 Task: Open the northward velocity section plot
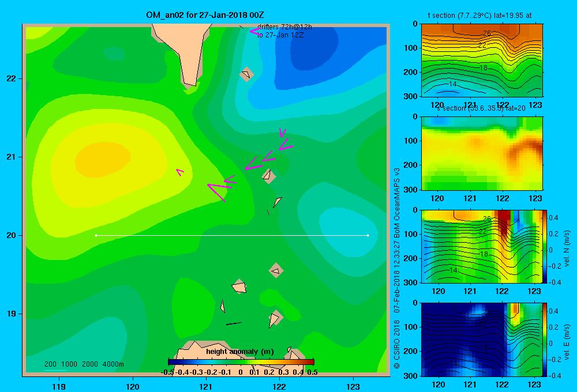pyautogui.click(x=482, y=246)
